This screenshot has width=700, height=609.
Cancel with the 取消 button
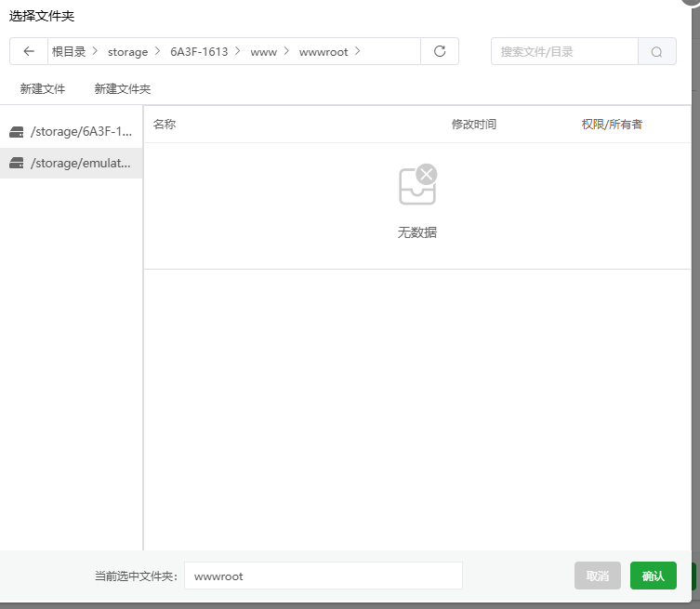598,576
